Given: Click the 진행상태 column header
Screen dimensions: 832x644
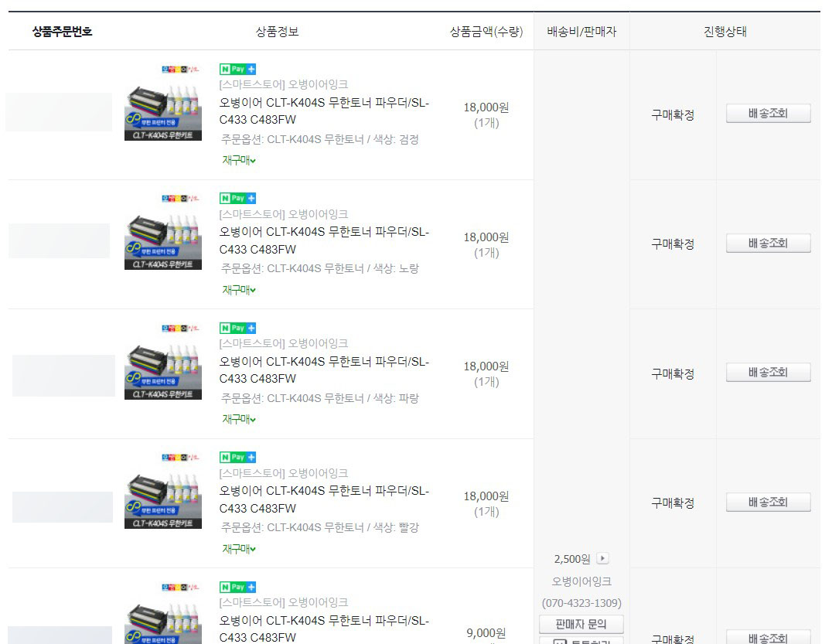Looking at the screenshot, I should (x=725, y=31).
